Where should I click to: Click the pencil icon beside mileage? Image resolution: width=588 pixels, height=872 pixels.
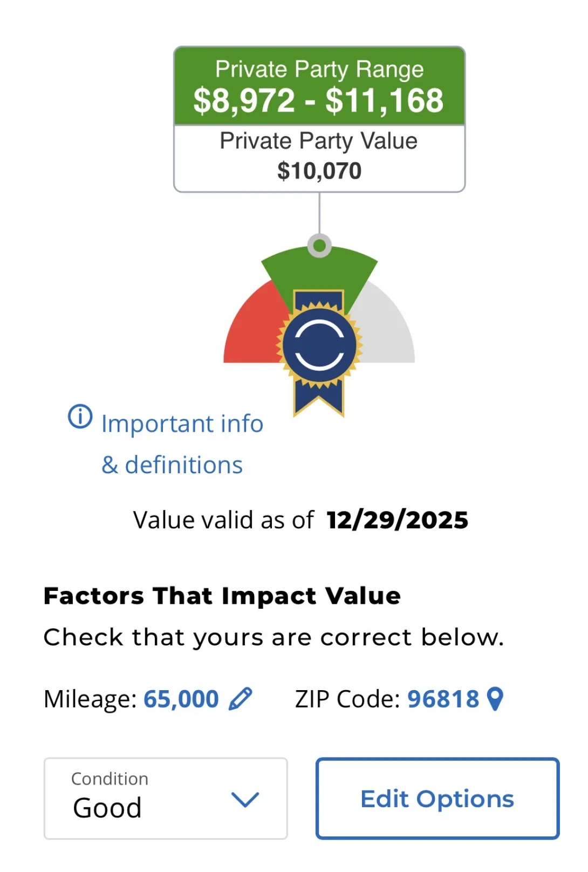point(241,698)
